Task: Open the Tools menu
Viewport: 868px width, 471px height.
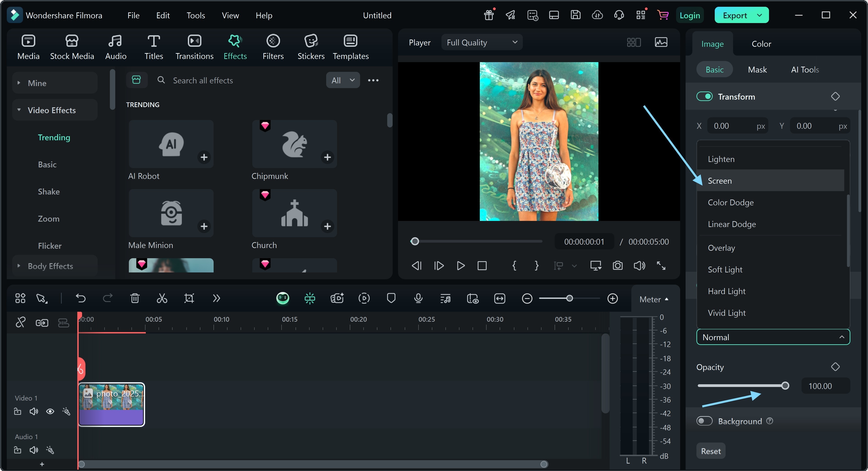Action: pyautogui.click(x=196, y=16)
